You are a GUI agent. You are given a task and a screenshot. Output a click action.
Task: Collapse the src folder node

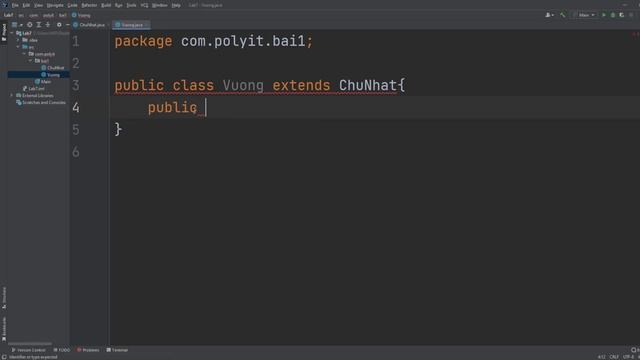point(18,47)
